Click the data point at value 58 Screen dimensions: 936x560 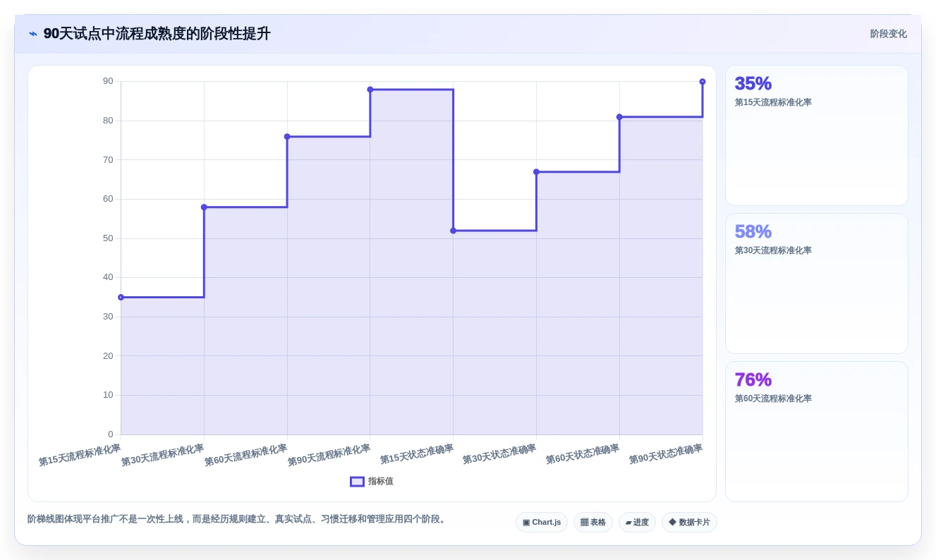pos(204,207)
